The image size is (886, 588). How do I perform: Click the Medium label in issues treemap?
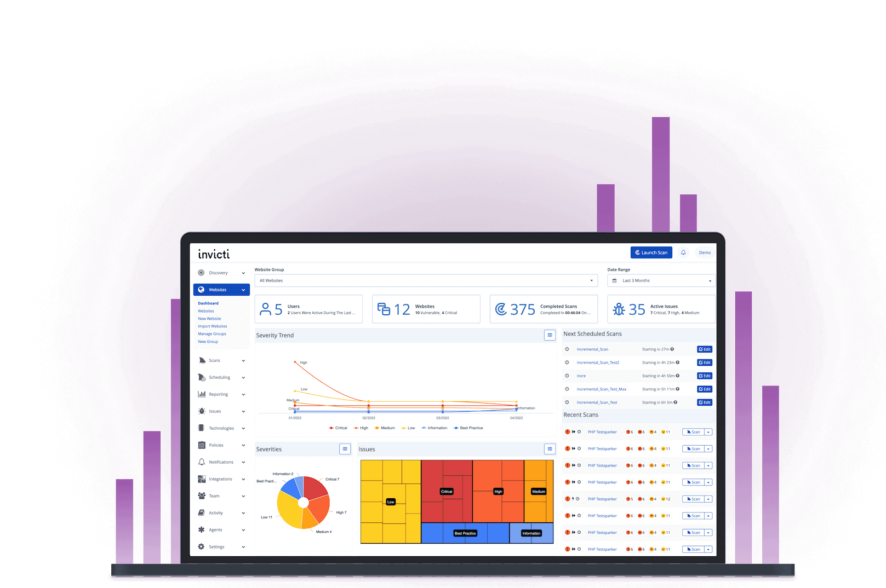point(539,492)
